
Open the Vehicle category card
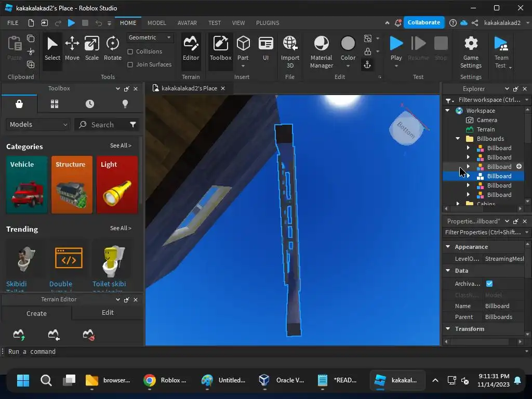click(x=27, y=185)
